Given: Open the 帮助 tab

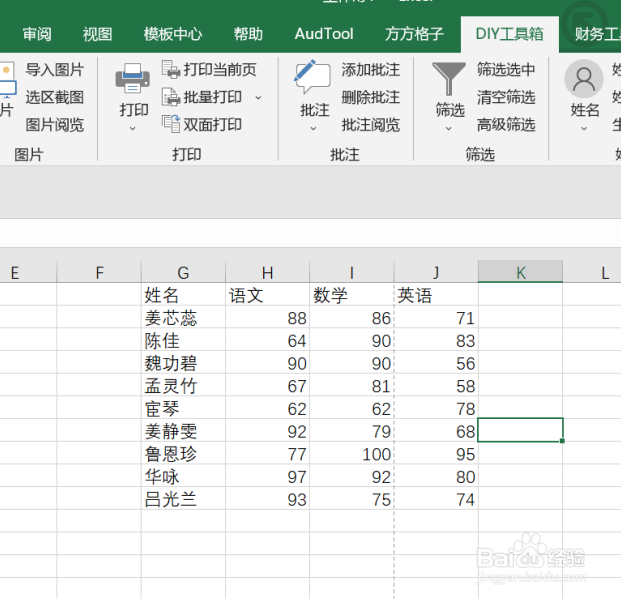Looking at the screenshot, I should [248, 34].
